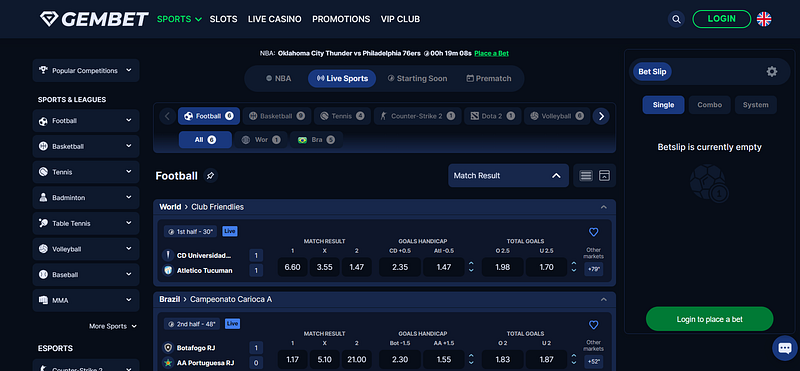Open the search magnifier icon

pos(676,19)
